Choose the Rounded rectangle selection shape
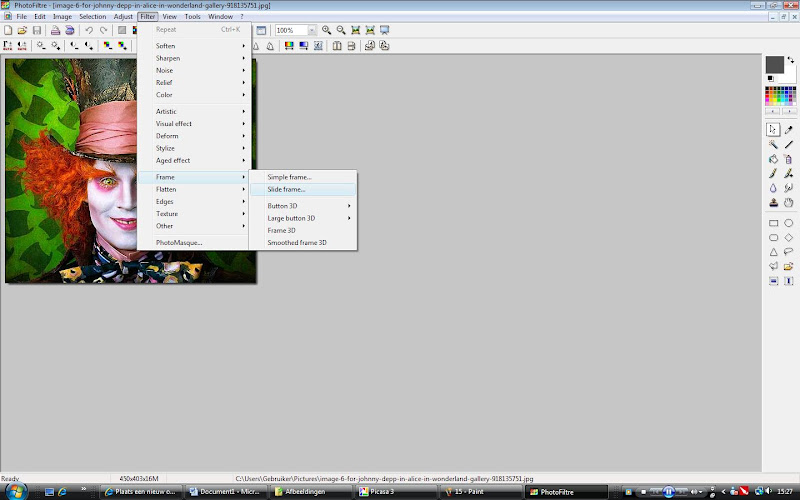This screenshot has width=800, height=500. [773, 237]
